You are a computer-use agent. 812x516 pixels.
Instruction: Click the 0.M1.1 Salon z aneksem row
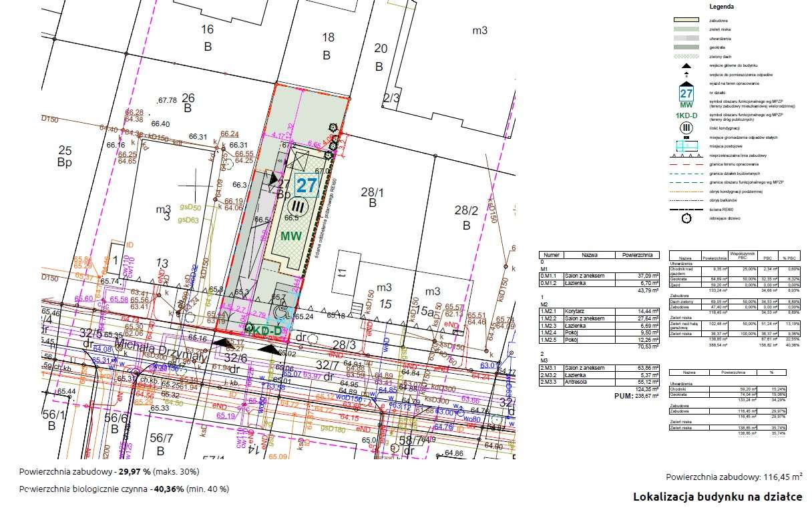(599, 276)
